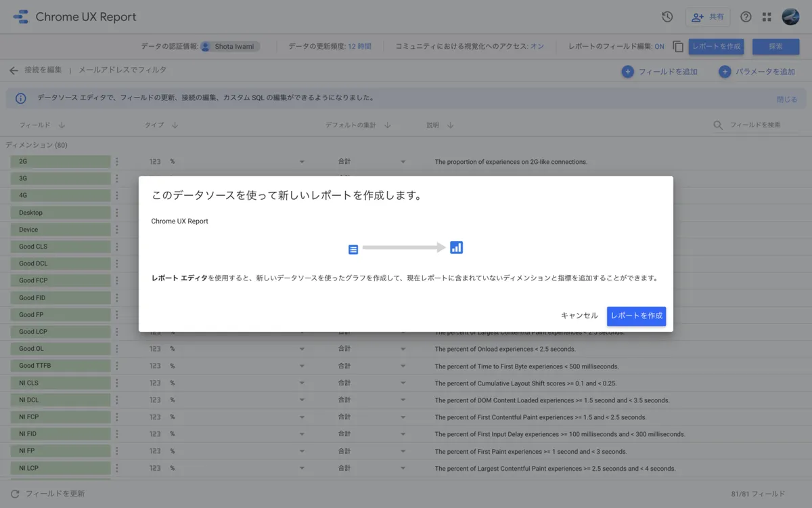Open the three-dot menu for 3G field
Image resolution: width=812 pixels, height=508 pixels.
(117, 179)
